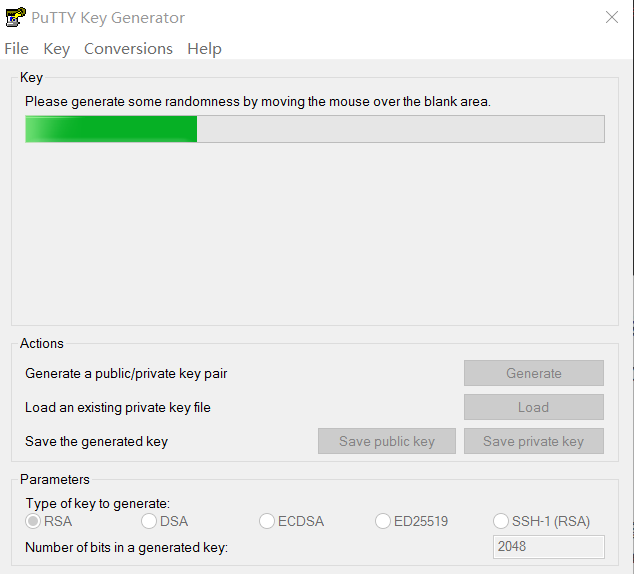Click Save private key
This screenshot has height=574, width=634.
pyautogui.click(x=534, y=441)
